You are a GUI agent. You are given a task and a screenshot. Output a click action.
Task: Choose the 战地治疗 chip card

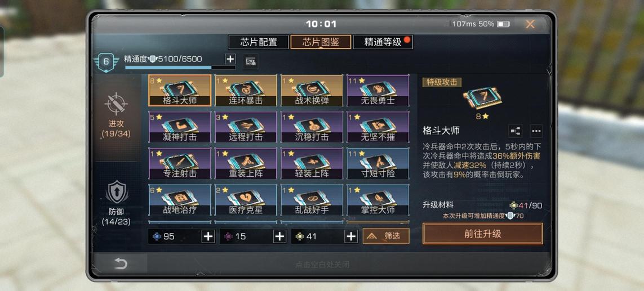(x=180, y=200)
